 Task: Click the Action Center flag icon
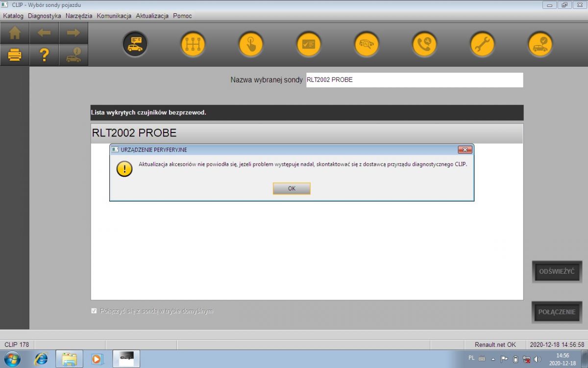pos(504,359)
